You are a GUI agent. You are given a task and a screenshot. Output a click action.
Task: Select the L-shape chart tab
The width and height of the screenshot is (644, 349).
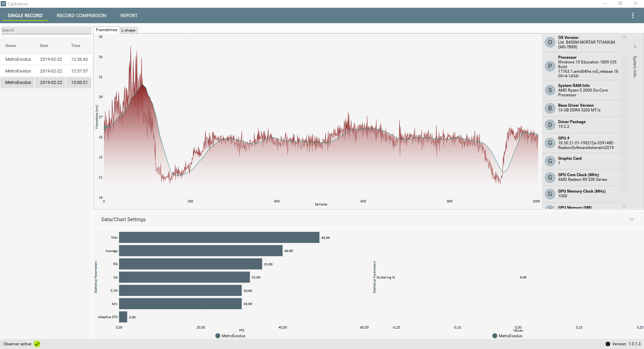pos(128,30)
